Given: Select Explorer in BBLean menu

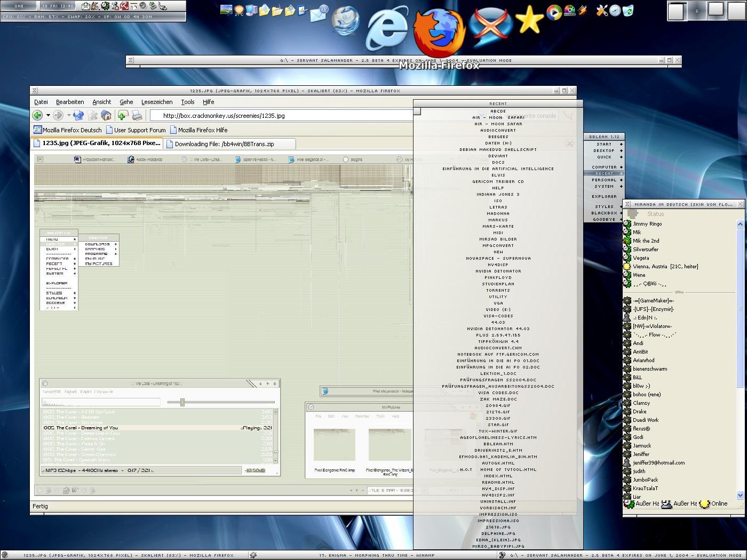Looking at the screenshot, I should pyautogui.click(x=603, y=196).
